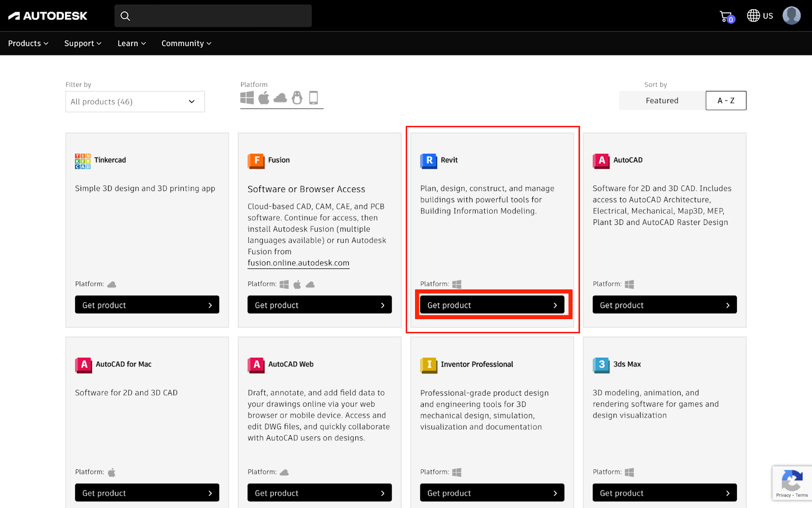Expand the Products menu
This screenshot has width=812, height=508.
click(x=28, y=43)
